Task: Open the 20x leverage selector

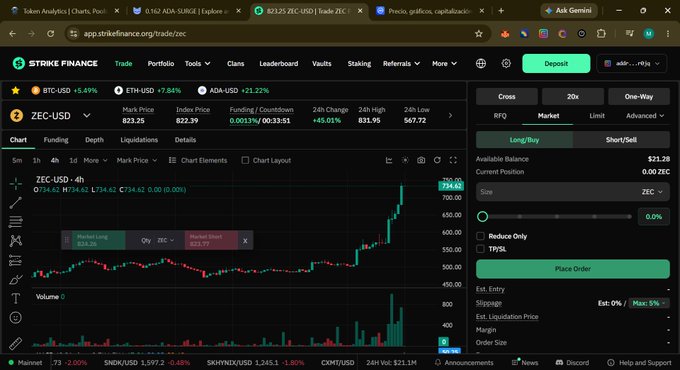Action: pos(572,96)
